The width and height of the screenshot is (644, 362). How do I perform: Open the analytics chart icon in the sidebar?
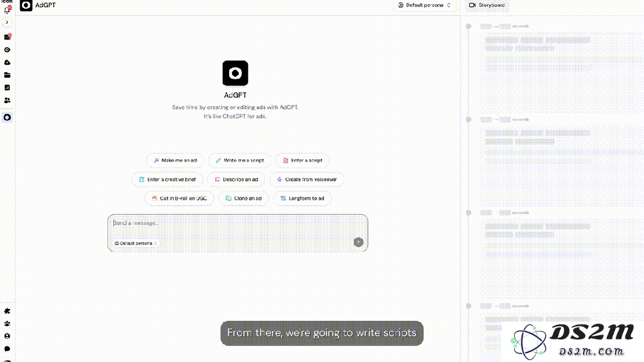[x=7, y=88]
